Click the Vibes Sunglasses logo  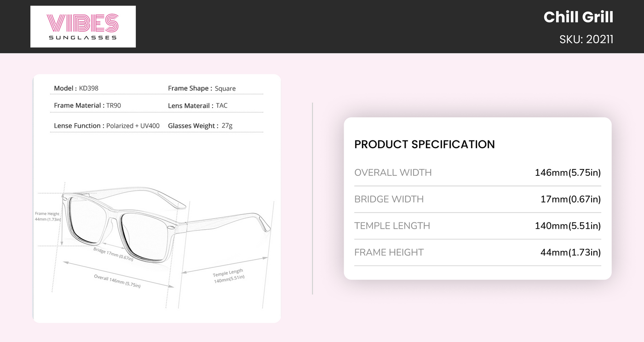tap(83, 27)
